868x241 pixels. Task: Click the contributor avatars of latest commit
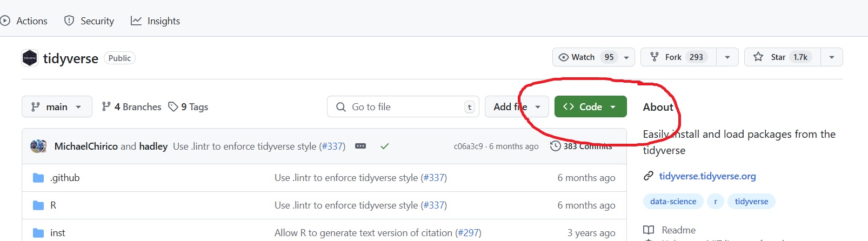coord(38,146)
